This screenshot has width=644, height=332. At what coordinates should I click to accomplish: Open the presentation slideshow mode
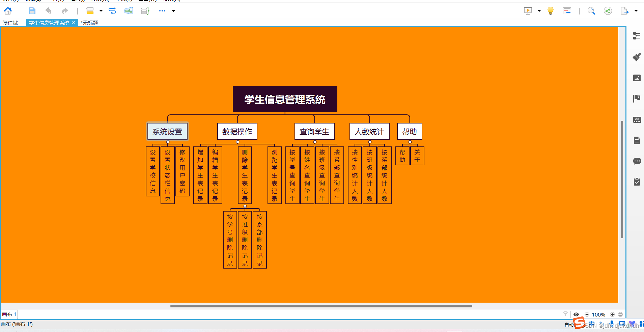click(x=528, y=11)
